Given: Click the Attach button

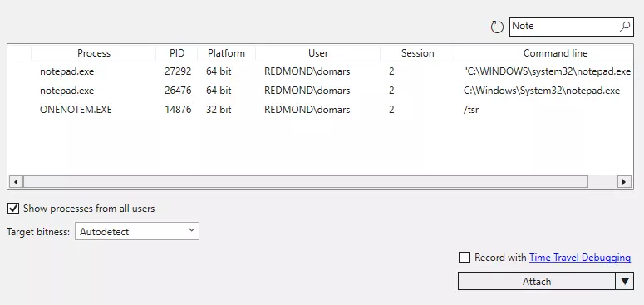Looking at the screenshot, I should coord(537,282).
